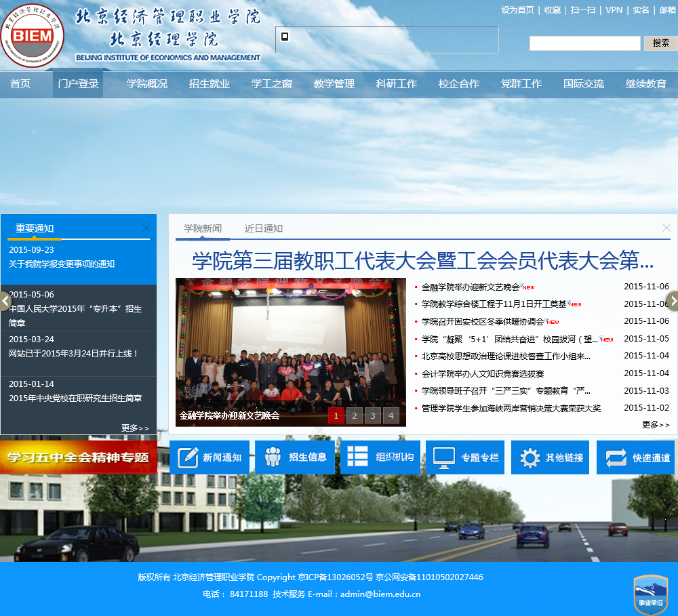Click the 邮箱 link in top bar

[x=668, y=10]
